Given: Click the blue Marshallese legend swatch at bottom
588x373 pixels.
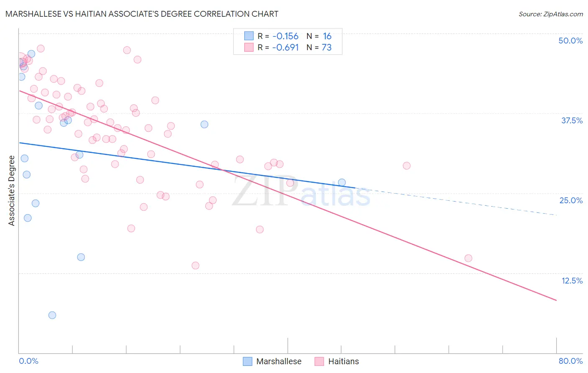Looking at the screenshot, I should [248, 361].
